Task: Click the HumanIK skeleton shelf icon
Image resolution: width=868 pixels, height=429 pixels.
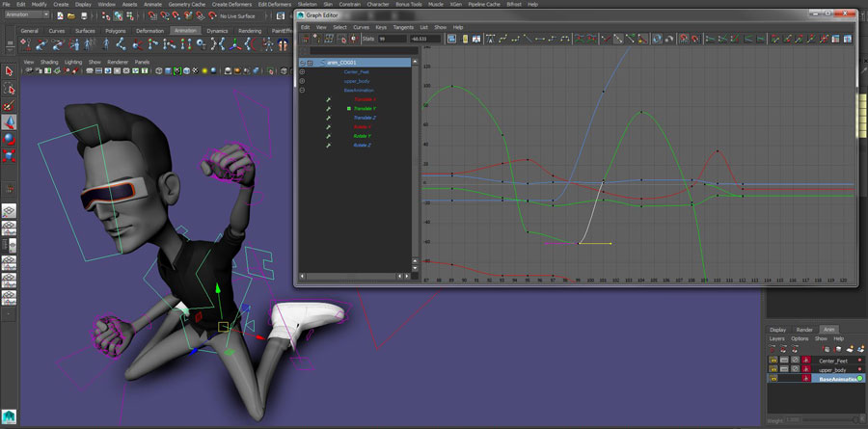Action: [x=268, y=43]
